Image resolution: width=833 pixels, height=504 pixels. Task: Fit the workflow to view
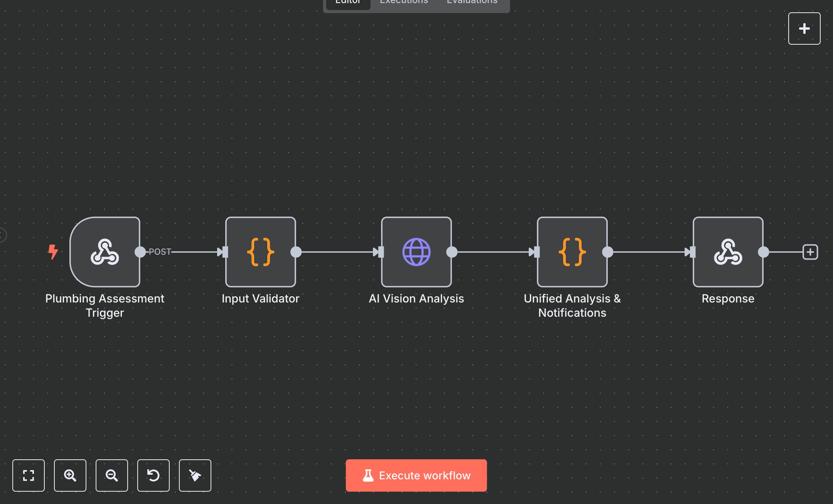click(x=29, y=475)
